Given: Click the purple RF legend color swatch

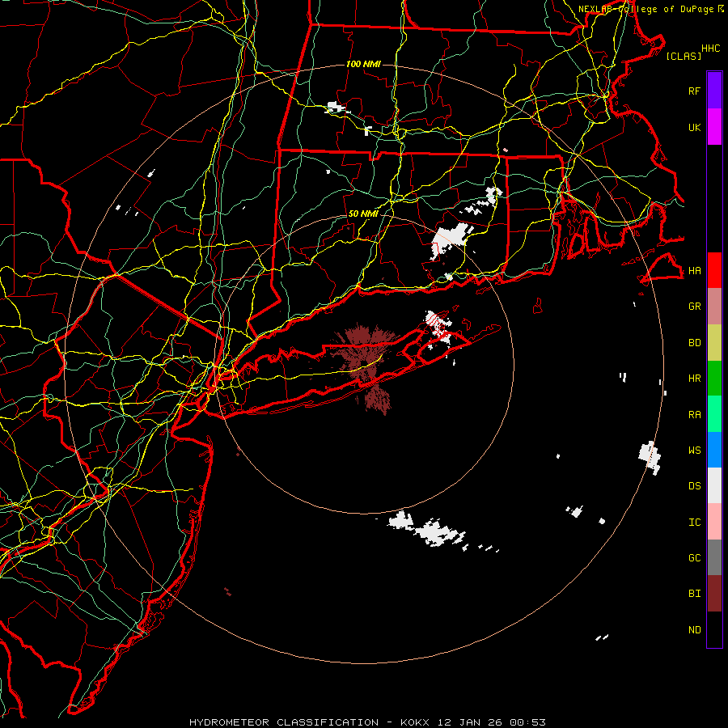Looking at the screenshot, I should [714, 91].
